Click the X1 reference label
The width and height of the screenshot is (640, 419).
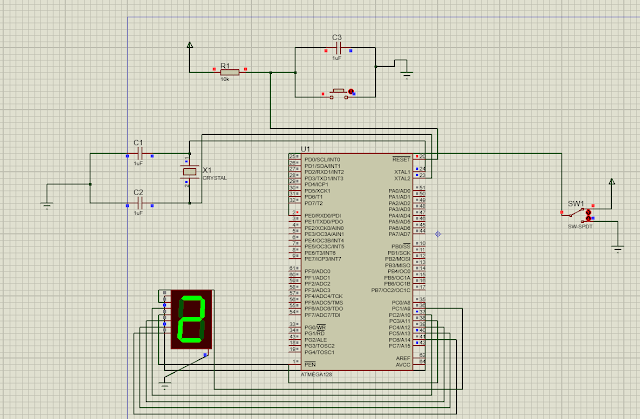tap(207, 170)
